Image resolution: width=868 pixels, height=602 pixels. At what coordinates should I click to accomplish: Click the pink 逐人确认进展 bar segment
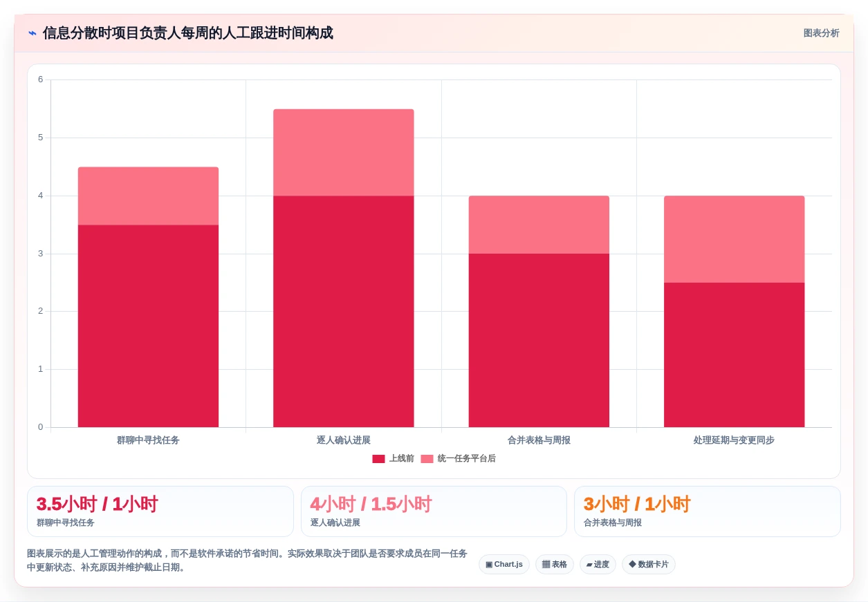[x=344, y=153]
